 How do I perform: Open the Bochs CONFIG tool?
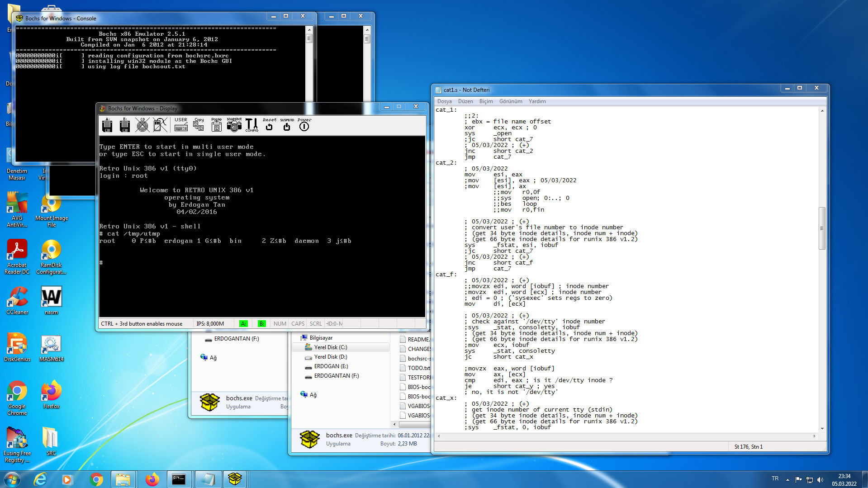pyautogui.click(x=251, y=125)
